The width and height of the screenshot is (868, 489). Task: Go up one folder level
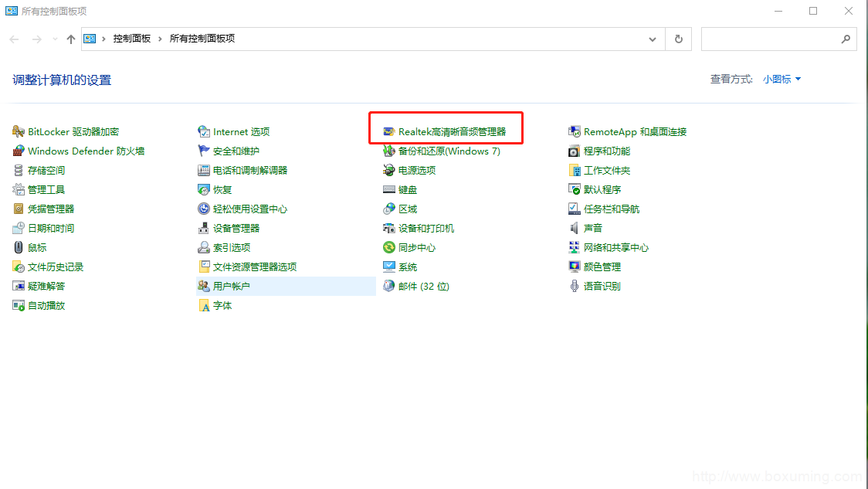[71, 39]
